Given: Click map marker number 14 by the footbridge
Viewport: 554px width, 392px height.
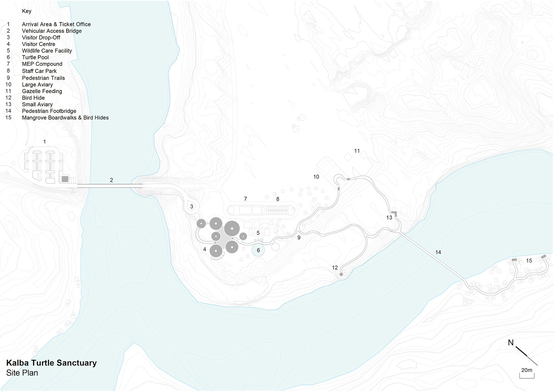Looking at the screenshot, I should [x=438, y=252].
